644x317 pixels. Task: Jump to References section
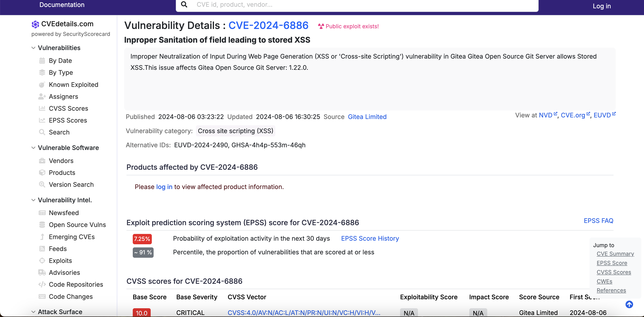tap(611, 290)
